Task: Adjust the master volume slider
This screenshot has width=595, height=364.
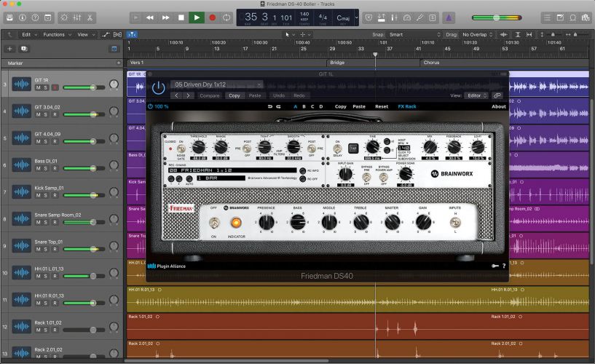Action: click(497, 17)
